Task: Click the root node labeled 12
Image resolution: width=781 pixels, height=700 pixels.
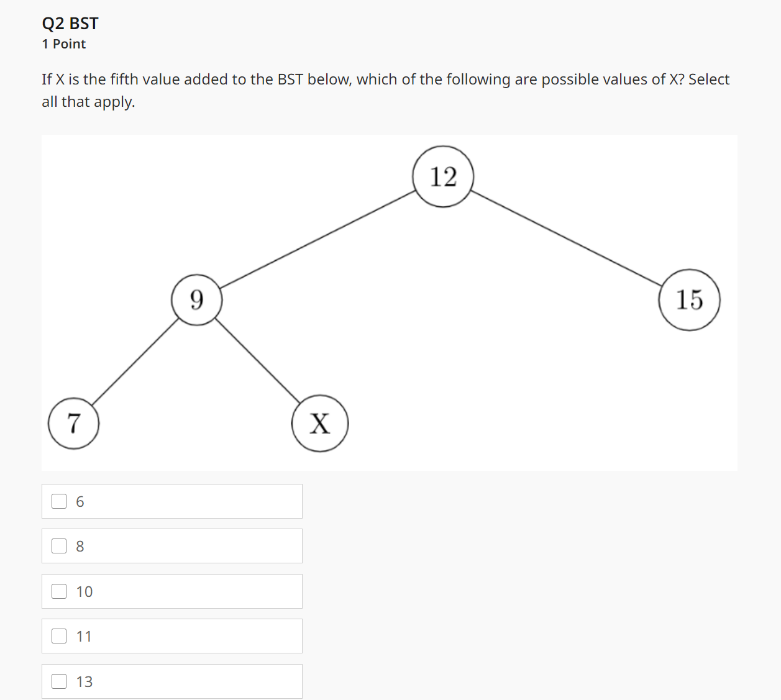Action: click(442, 177)
